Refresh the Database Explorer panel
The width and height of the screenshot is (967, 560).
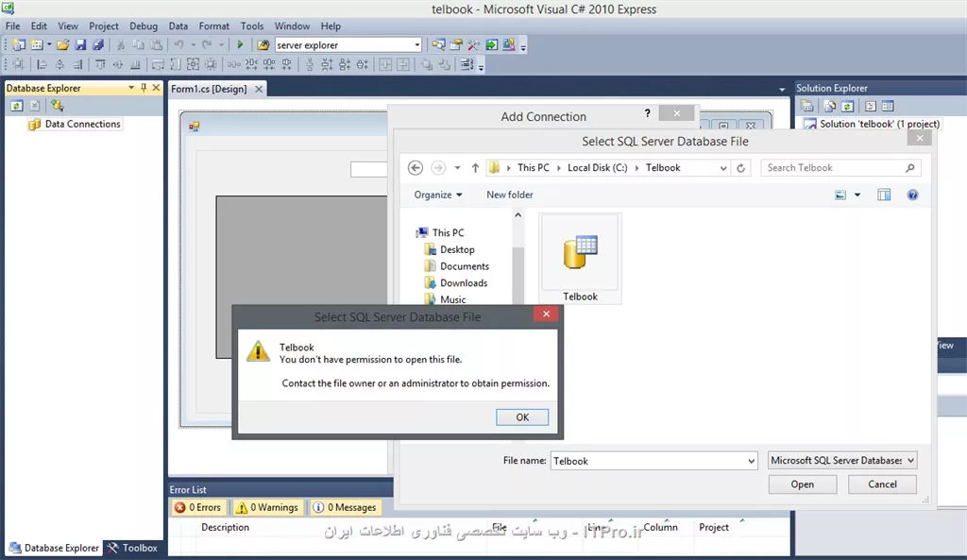coord(17,106)
